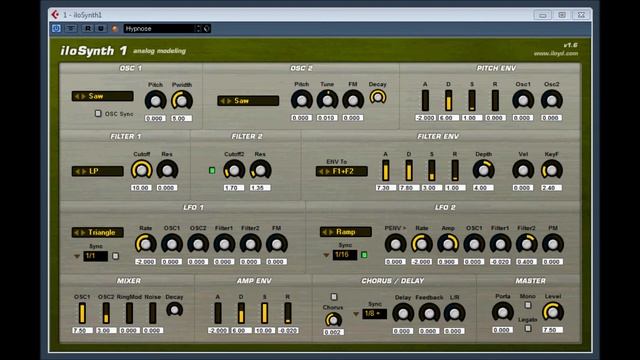This screenshot has height=360, width=640.
Task: Click the Filter Env KeyF knob
Action: 551,170
